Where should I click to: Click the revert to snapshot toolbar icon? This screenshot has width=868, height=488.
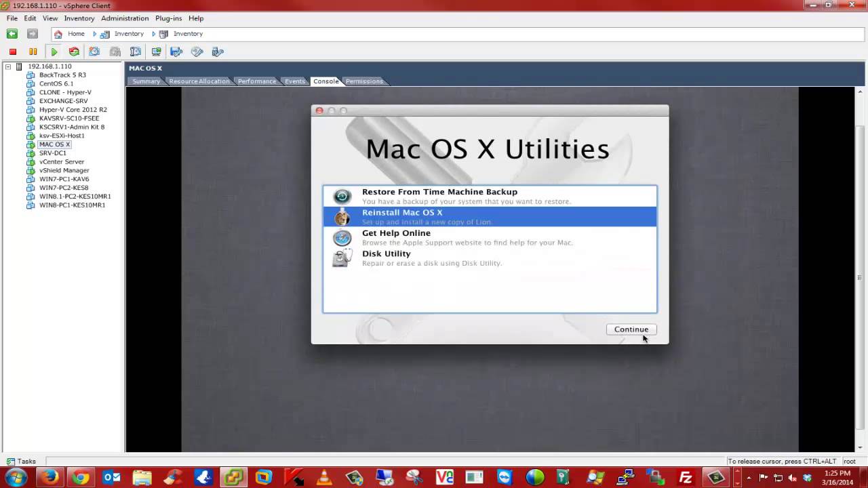[115, 52]
